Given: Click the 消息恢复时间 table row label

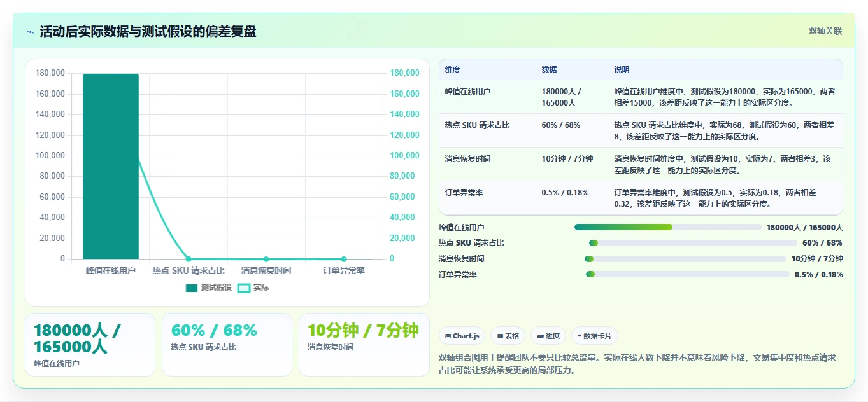Looking at the screenshot, I should point(467,159).
